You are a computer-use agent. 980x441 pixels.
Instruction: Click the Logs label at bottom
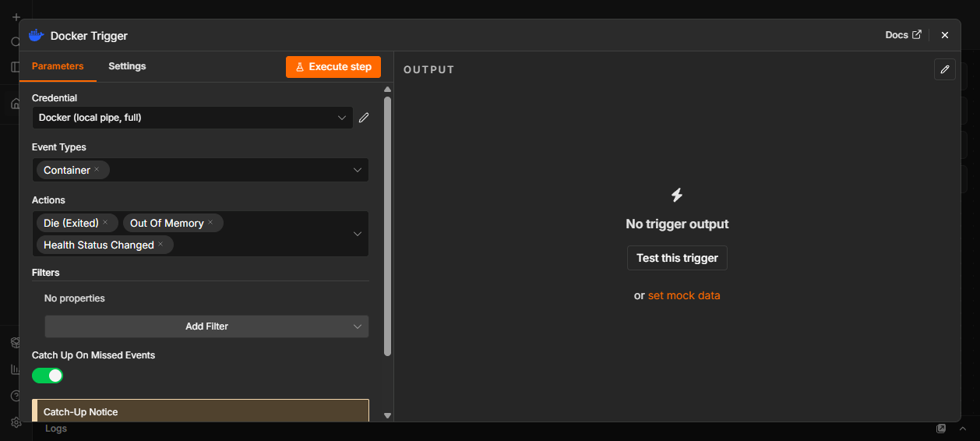(x=56, y=429)
